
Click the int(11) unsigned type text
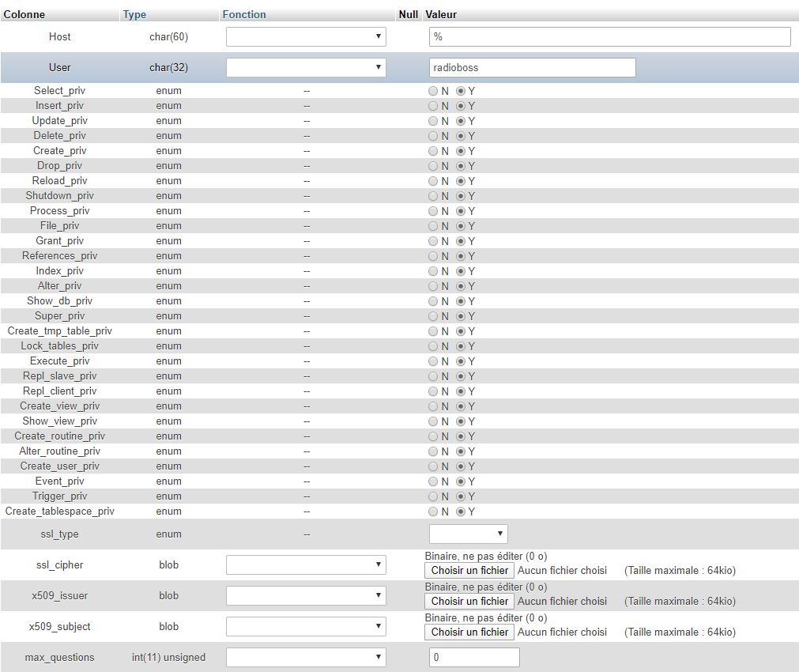coord(168,657)
